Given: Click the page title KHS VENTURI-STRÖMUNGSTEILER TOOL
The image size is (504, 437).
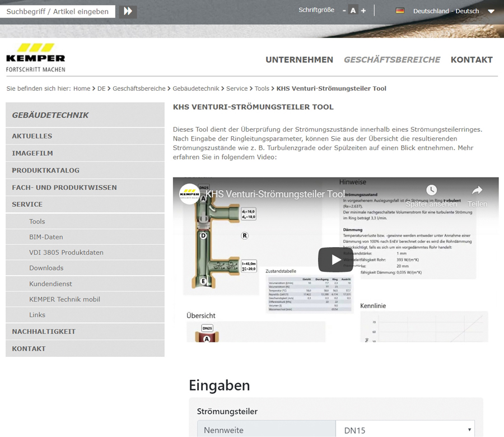Looking at the screenshot, I should tap(253, 107).
